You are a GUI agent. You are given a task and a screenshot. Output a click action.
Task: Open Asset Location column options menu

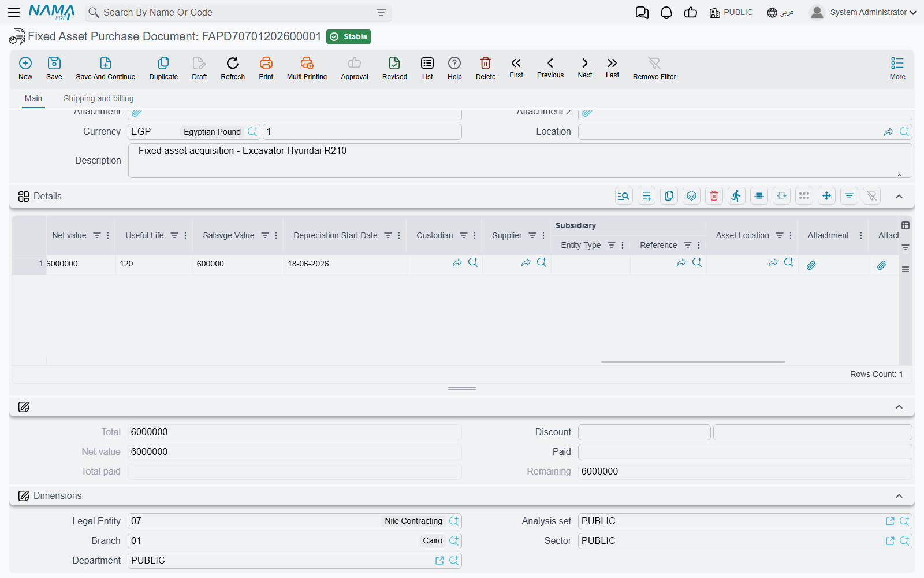(791, 235)
